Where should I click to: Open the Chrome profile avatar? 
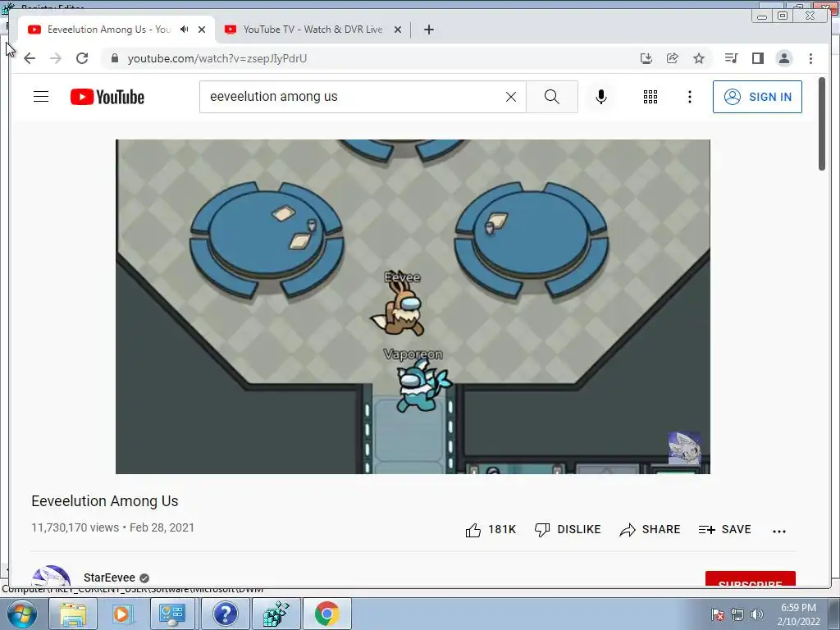[783, 58]
